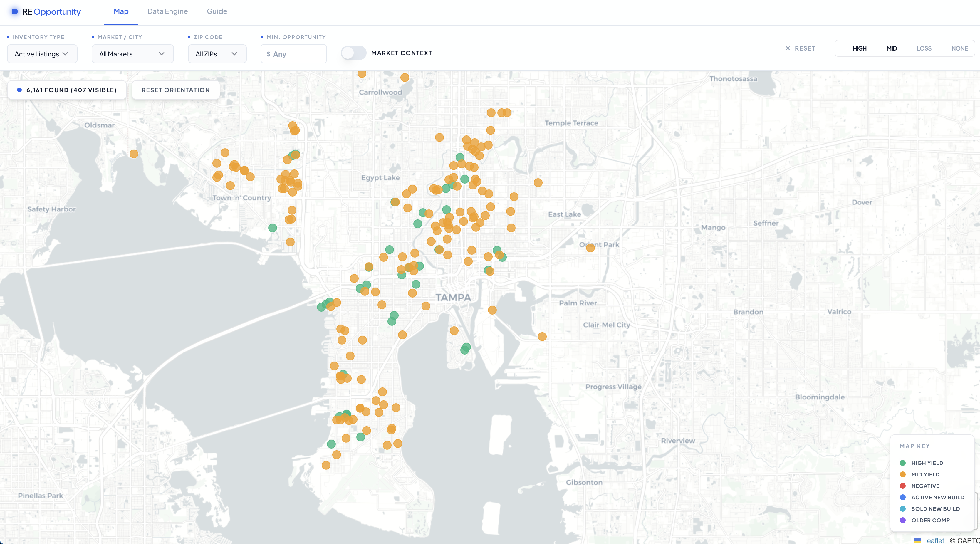
Task: Click the orange marker at Orient Park
Action: (590, 248)
